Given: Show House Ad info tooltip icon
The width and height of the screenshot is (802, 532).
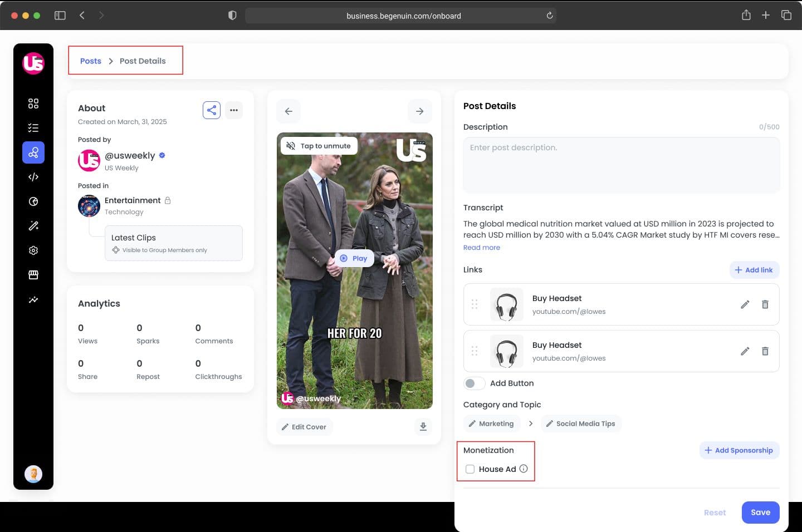Looking at the screenshot, I should 524,469.
